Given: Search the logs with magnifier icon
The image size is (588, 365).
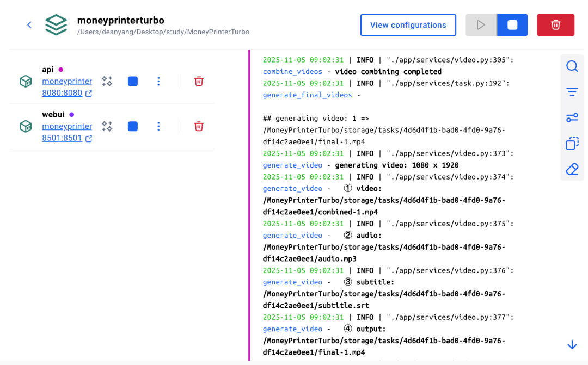Looking at the screenshot, I should [572, 66].
